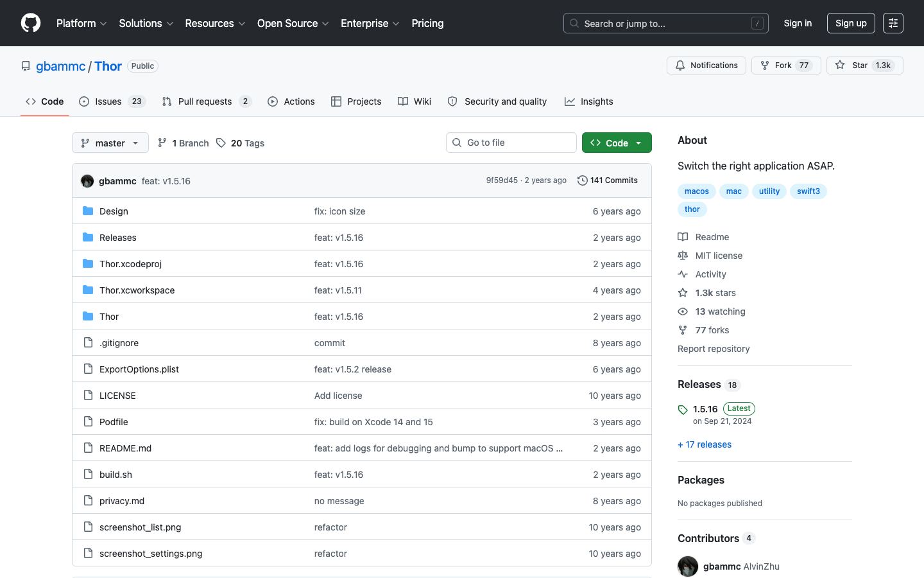Open the screenshot_settings.png file
Screen dimensions: 924x578
pyautogui.click(x=151, y=554)
